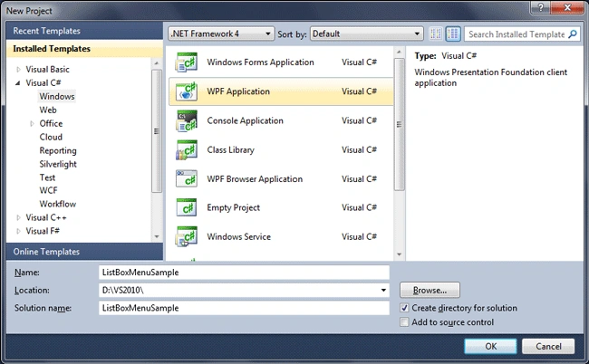Select the Installed Templates section
This screenshot has height=364, width=589.
(x=84, y=49)
